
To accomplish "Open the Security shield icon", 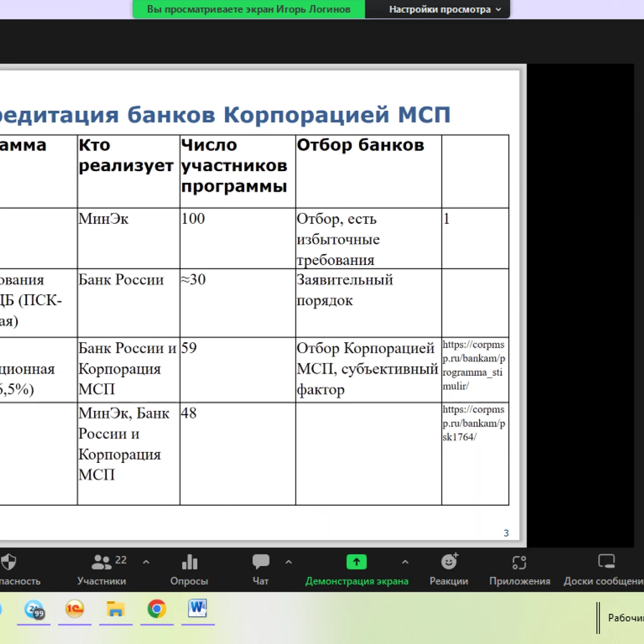I will tap(9, 562).
